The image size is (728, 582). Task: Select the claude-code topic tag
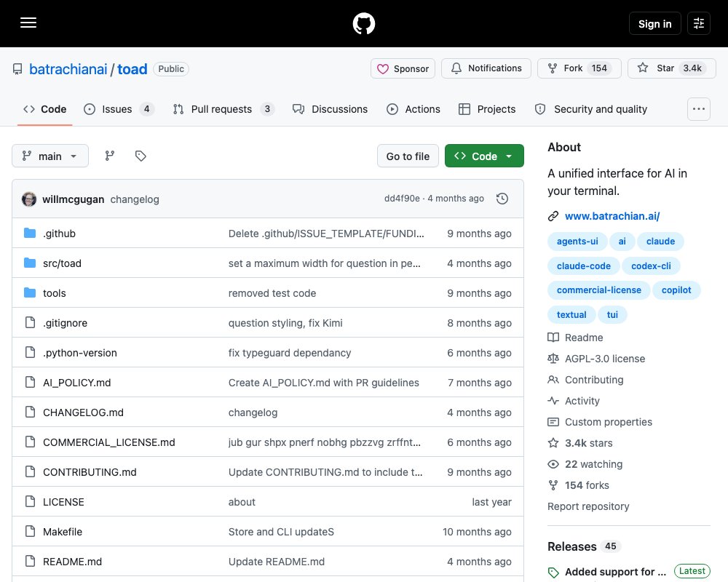584,266
